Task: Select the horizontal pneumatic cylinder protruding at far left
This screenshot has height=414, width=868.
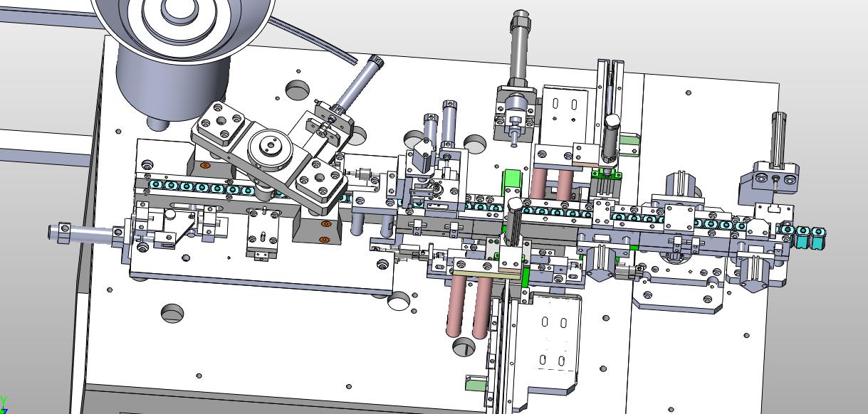Action: click(x=85, y=234)
